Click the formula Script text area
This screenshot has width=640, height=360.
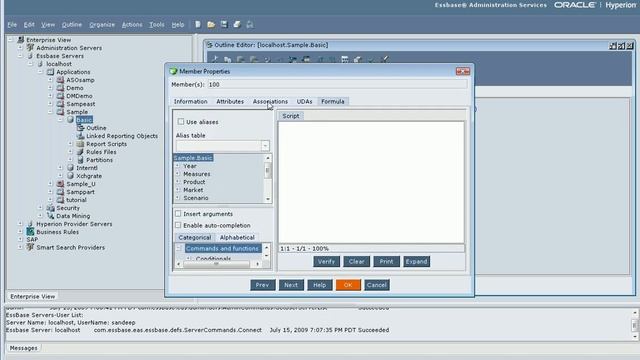click(x=371, y=182)
